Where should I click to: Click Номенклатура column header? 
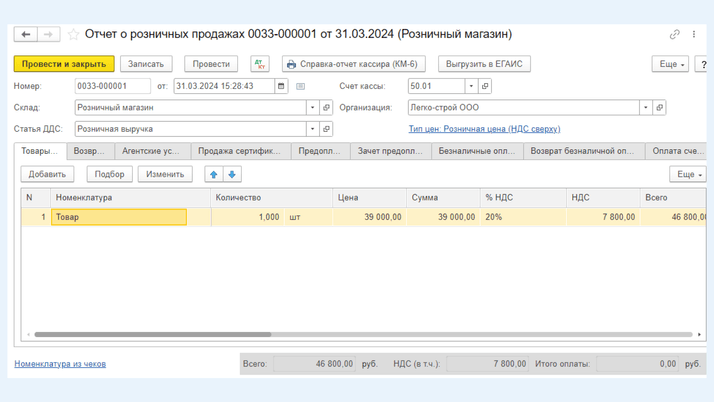(130, 198)
